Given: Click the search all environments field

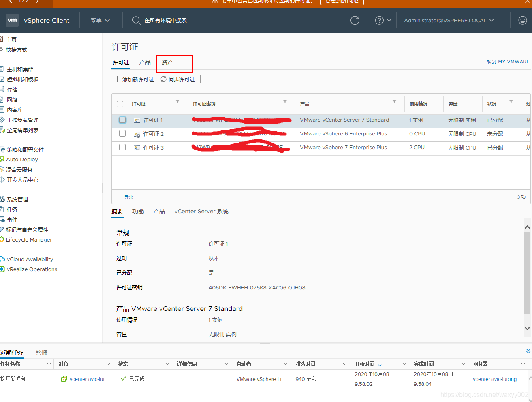Looking at the screenshot, I should 165,20.
